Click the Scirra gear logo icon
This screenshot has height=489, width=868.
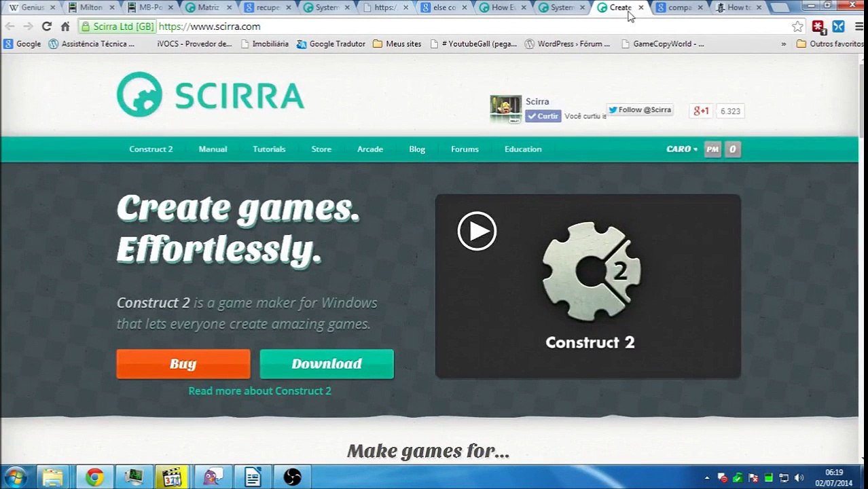coord(139,94)
